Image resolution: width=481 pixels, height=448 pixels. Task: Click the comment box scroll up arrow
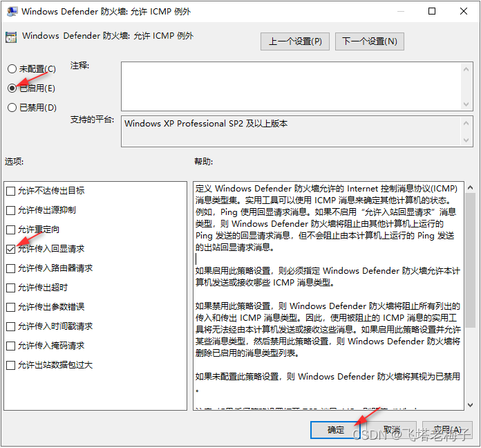(466, 69)
